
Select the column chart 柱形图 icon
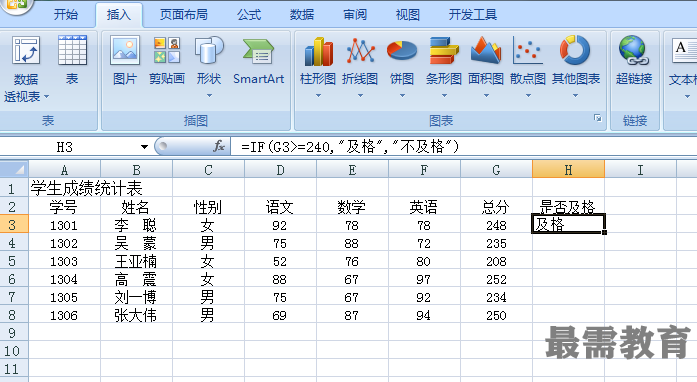(x=318, y=51)
